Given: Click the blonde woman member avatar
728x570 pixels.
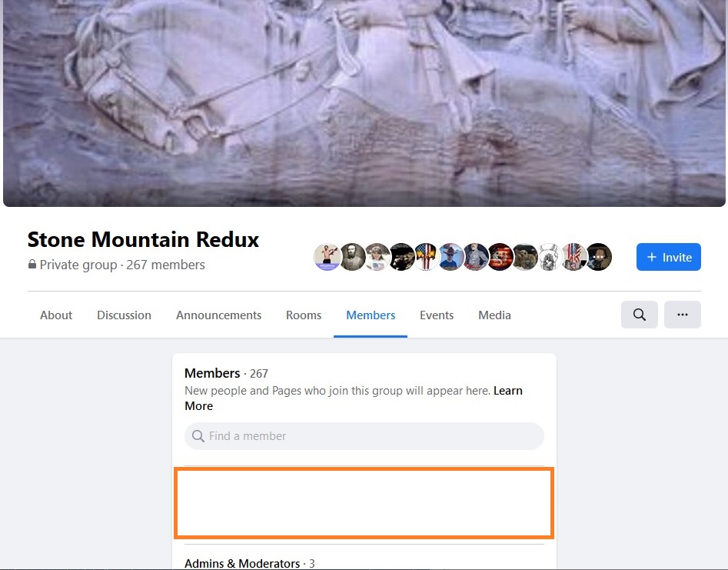Looking at the screenshot, I should (377, 257).
